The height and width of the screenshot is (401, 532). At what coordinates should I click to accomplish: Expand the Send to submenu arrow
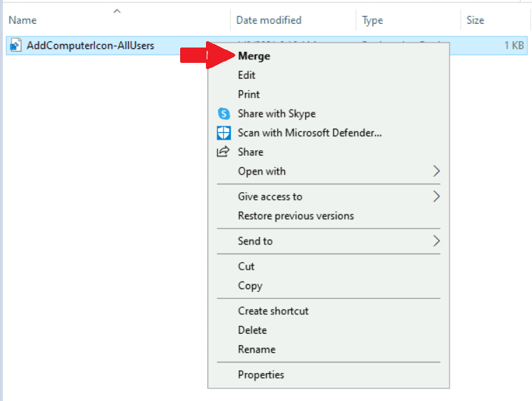tap(436, 241)
